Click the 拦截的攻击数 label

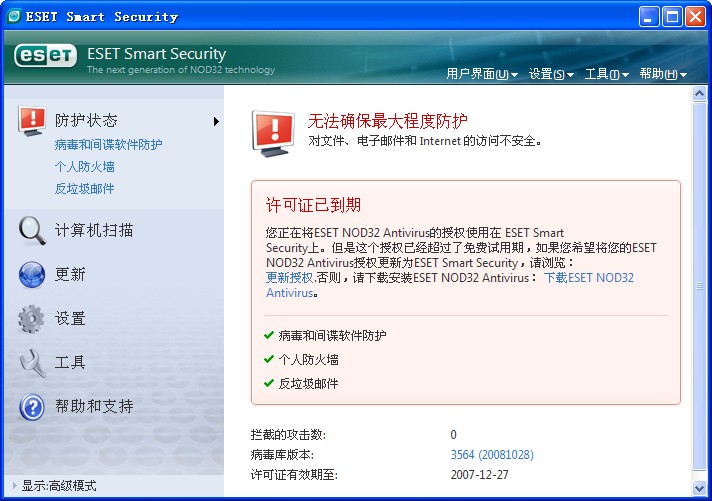[x=288, y=435]
